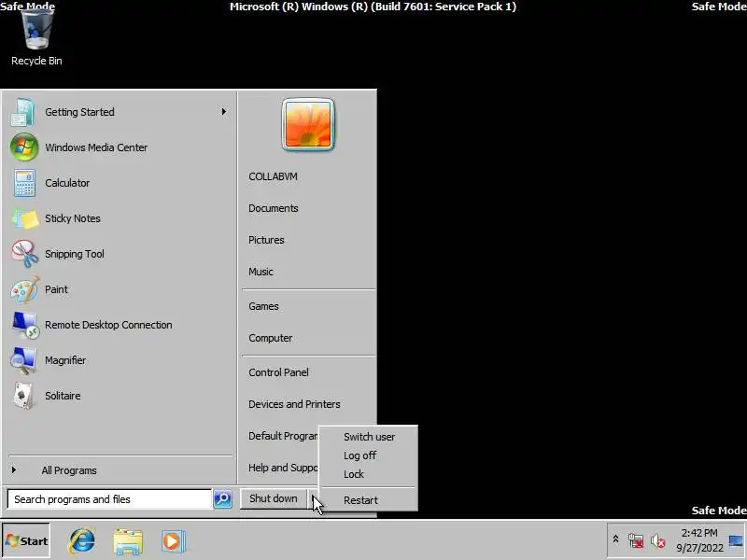Open Games from the Start menu
Image resolution: width=747 pixels, height=560 pixels.
[263, 306]
